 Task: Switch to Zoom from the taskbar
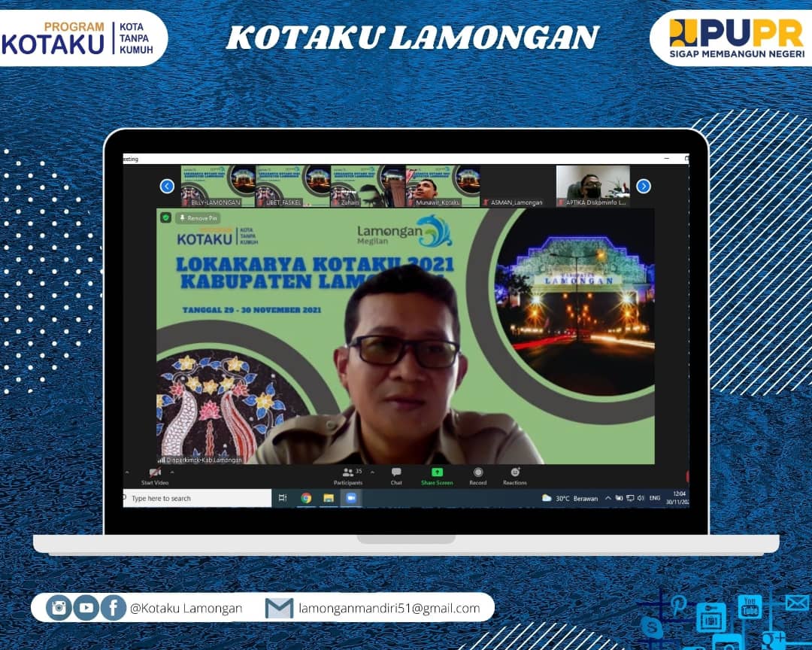point(351,498)
